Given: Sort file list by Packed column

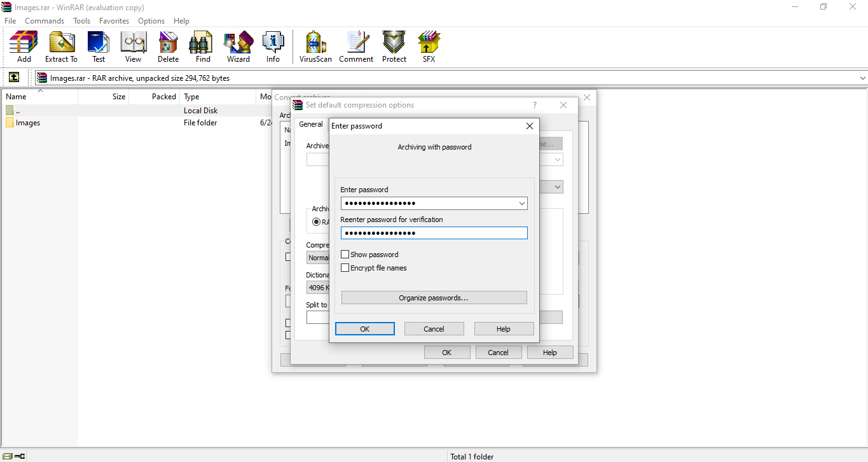Looking at the screenshot, I should tap(155, 97).
